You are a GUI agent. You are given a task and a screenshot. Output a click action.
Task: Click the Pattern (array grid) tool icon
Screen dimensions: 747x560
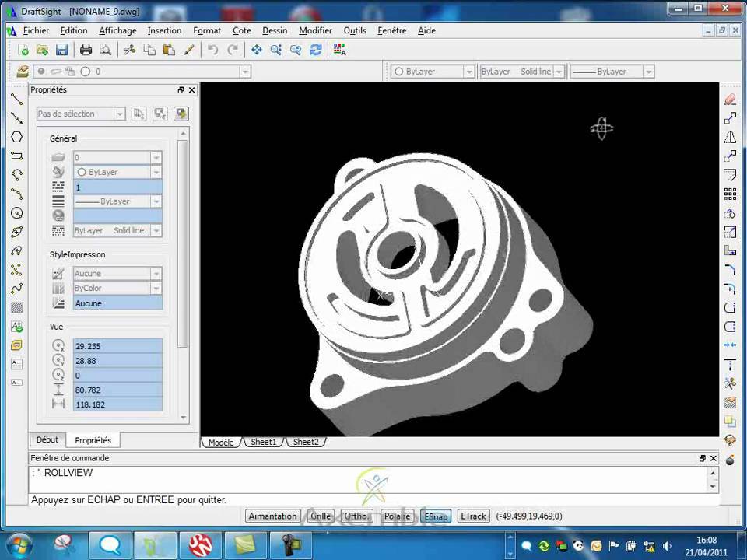tap(730, 194)
